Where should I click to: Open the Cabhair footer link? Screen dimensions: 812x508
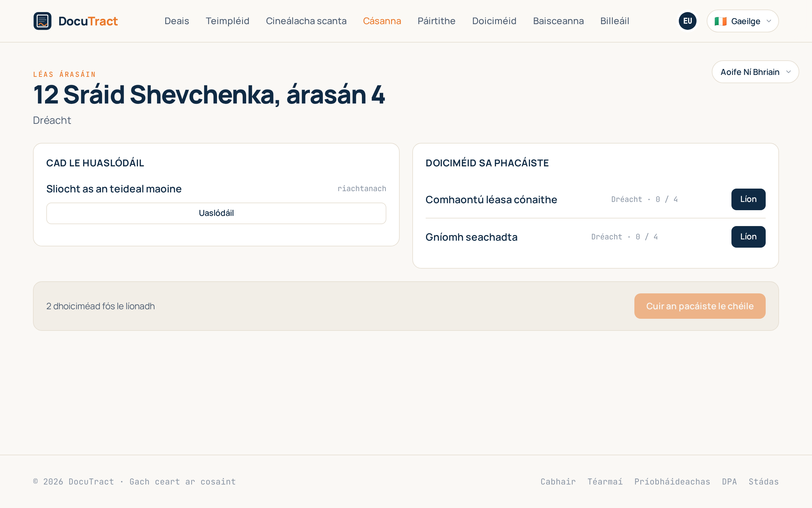558,481
